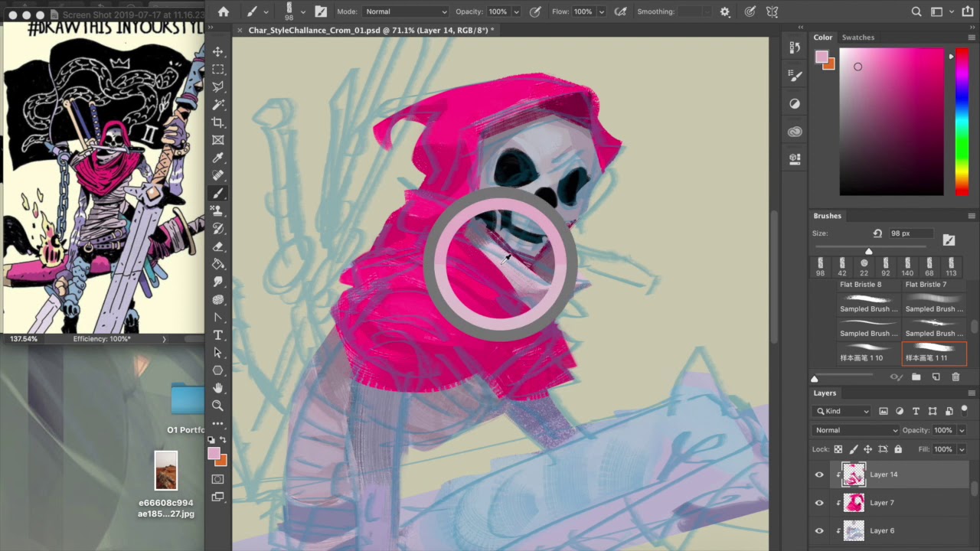Choose the Eraser tool
Screen dimensions: 980x551
click(x=218, y=246)
